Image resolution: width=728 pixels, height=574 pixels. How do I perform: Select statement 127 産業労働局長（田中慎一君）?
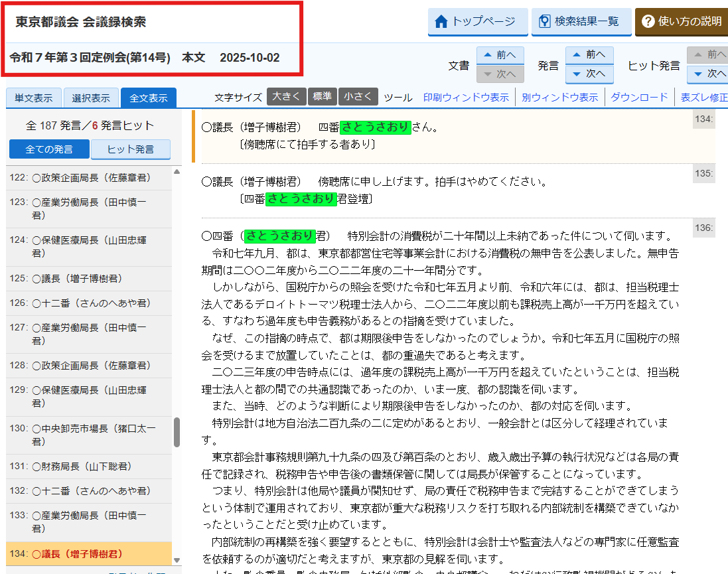click(x=89, y=334)
